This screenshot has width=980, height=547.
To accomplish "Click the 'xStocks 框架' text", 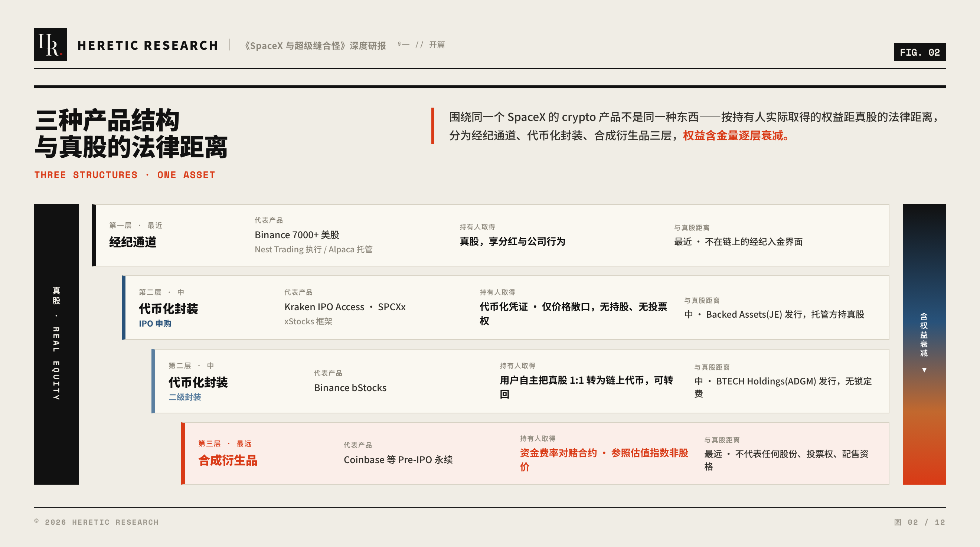I will click(308, 321).
